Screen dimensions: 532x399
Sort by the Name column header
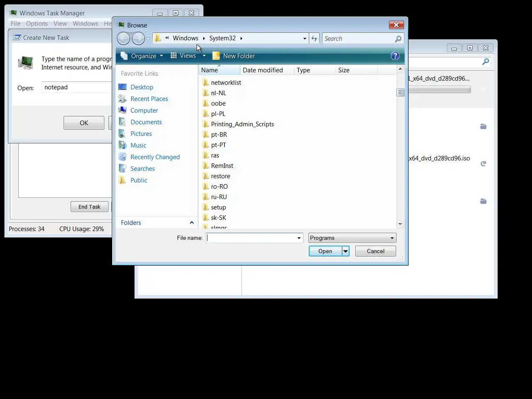[219, 70]
